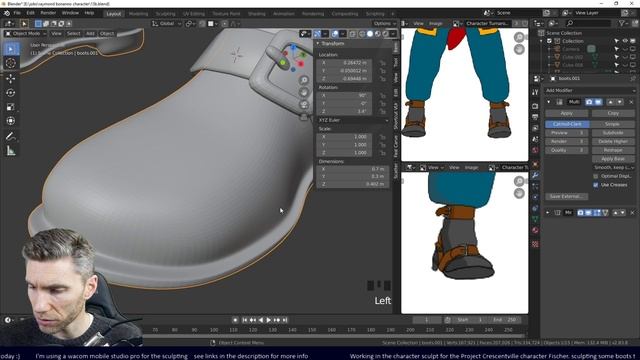640x360 pixels.
Task: Select the Select Box tool in toolbar
Action: click(x=11, y=49)
